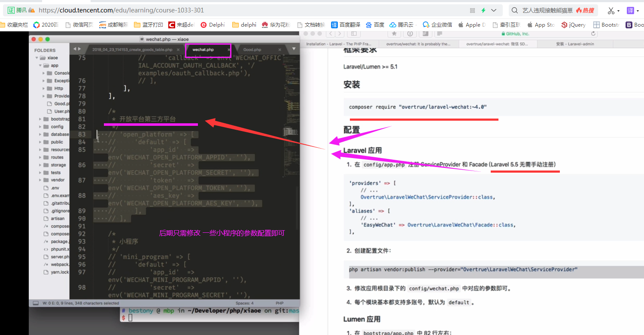The height and width of the screenshot is (335, 644).
Task: Expand the address bar dropdown chevron
Action: coord(494,10)
